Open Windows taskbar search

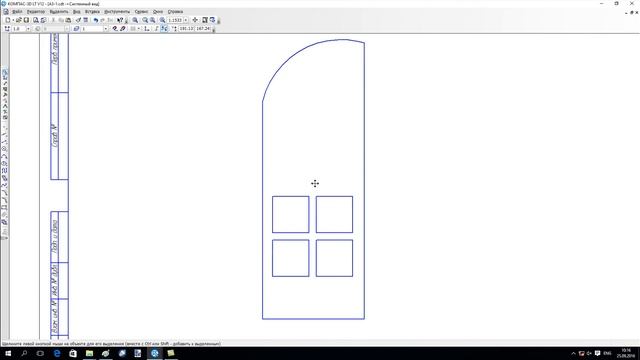24,353
